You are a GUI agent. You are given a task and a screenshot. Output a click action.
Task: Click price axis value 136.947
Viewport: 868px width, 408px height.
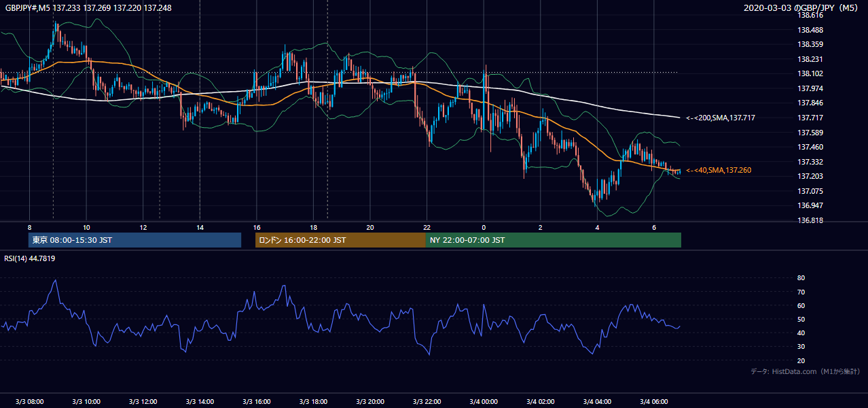810,205
